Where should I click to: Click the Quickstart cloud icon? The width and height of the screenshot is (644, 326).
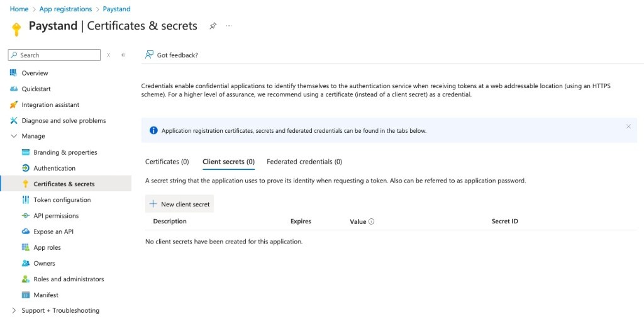(14, 89)
